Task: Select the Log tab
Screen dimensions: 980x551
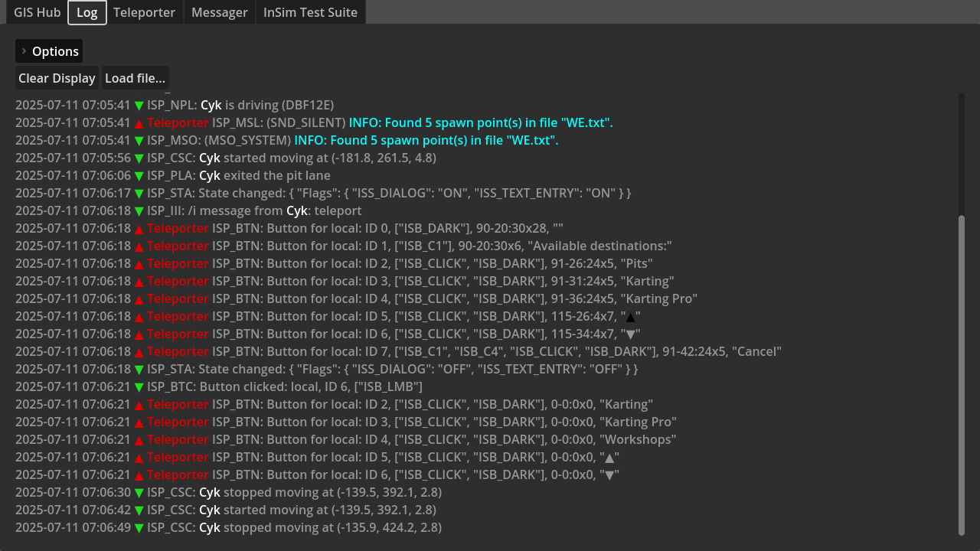Action: 87,12
